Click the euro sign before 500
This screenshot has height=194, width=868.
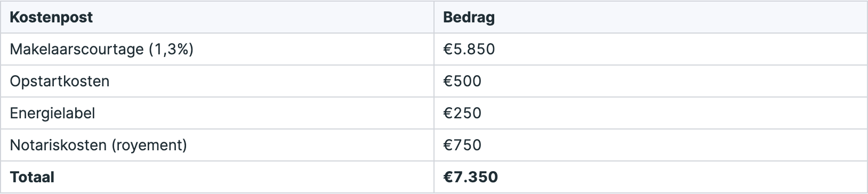(448, 81)
